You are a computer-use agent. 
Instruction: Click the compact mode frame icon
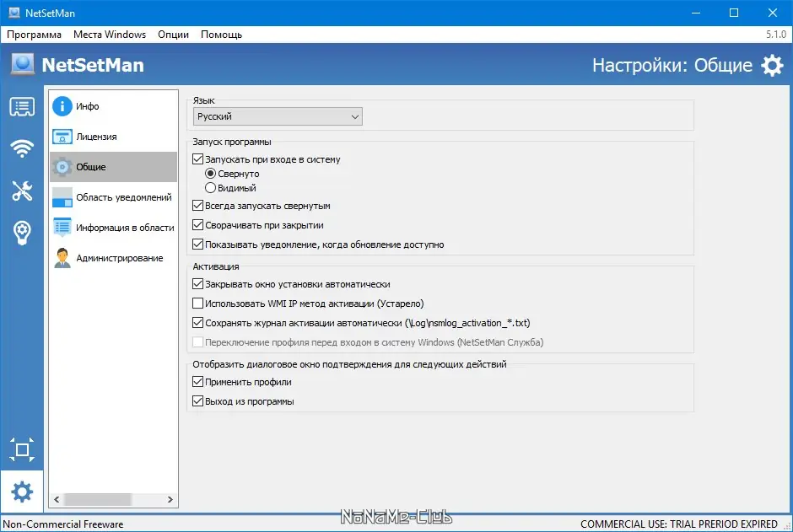(22, 449)
